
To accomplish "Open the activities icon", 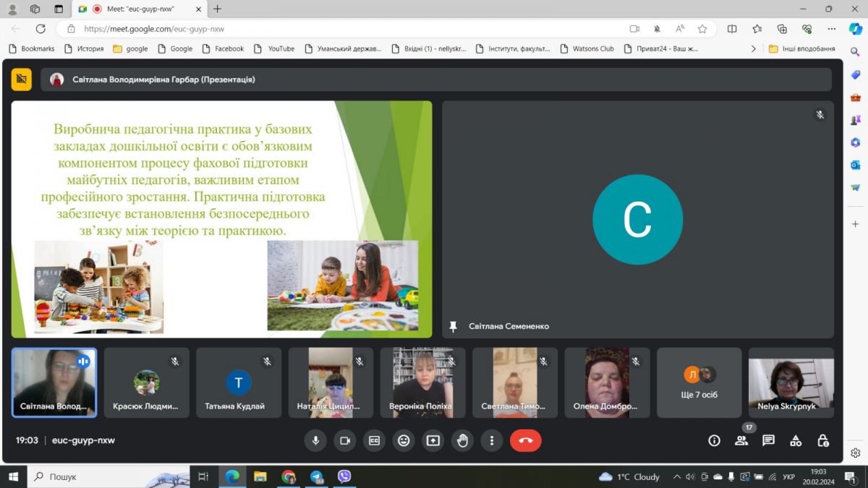I will (x=796, y=440).
